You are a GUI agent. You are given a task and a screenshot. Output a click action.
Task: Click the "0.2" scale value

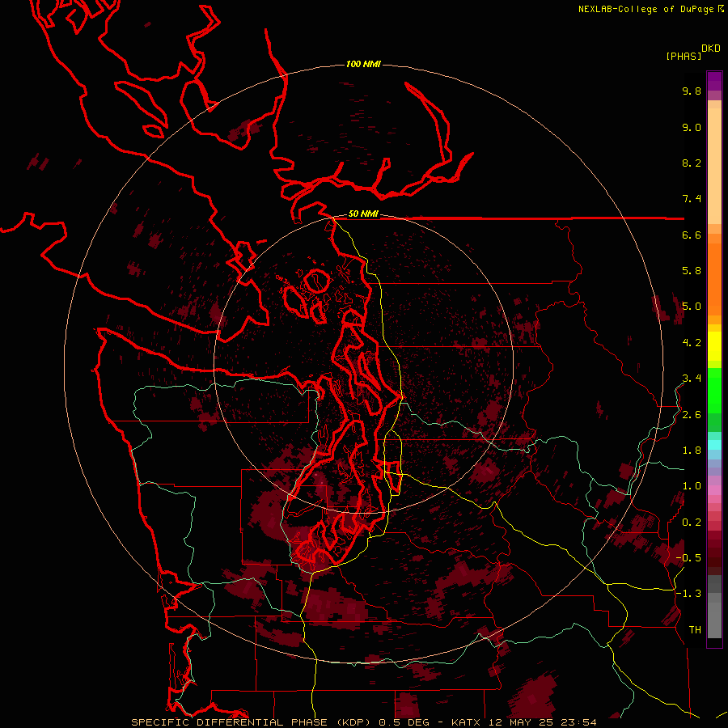tap(692, 523)
